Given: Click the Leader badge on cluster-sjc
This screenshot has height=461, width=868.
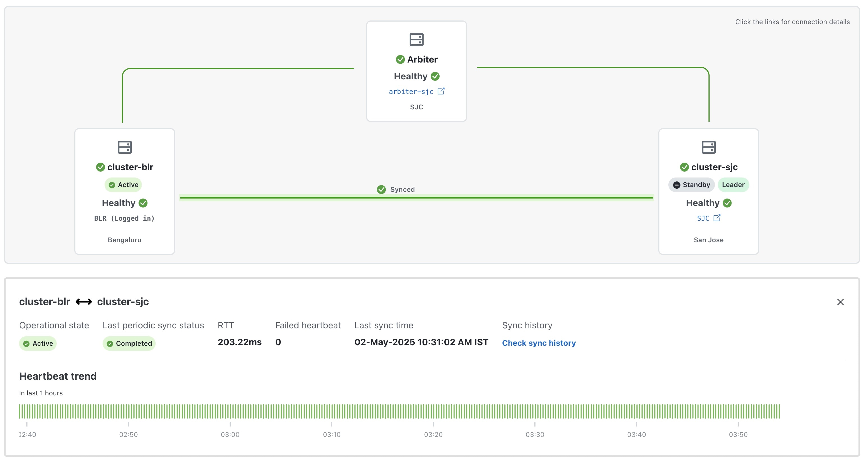Looking at the screenshot, I should coord(733,185).
